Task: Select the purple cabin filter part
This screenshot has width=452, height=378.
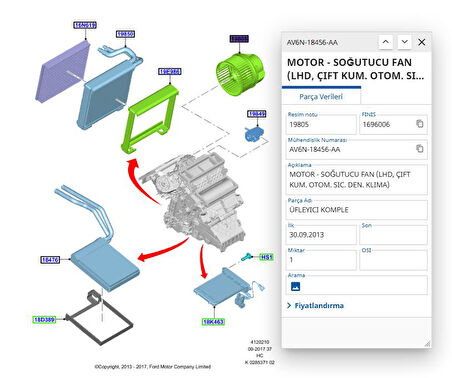Action: pyautogui.click(x=63, y=72)
